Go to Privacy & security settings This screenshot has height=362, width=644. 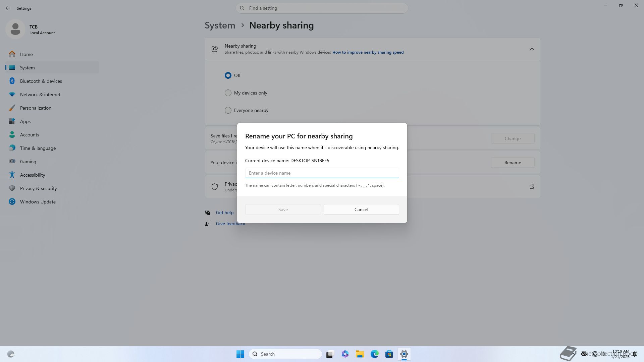38,188
